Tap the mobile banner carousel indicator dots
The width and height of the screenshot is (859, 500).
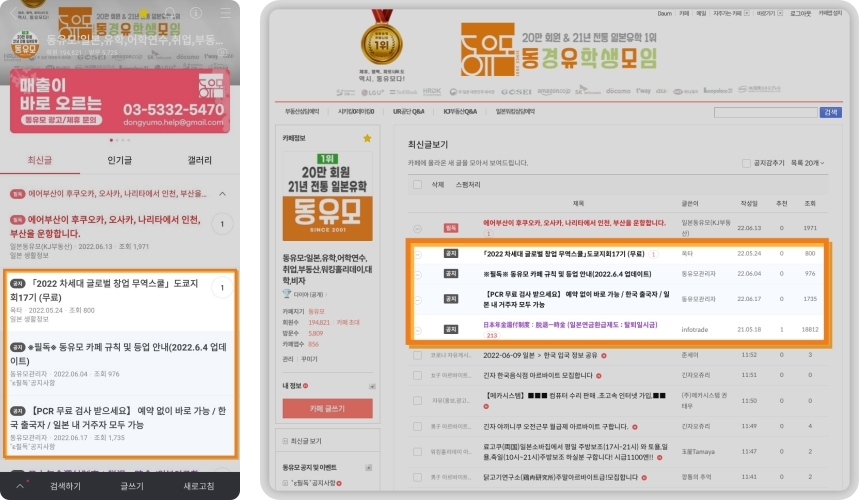click(119, 140)
